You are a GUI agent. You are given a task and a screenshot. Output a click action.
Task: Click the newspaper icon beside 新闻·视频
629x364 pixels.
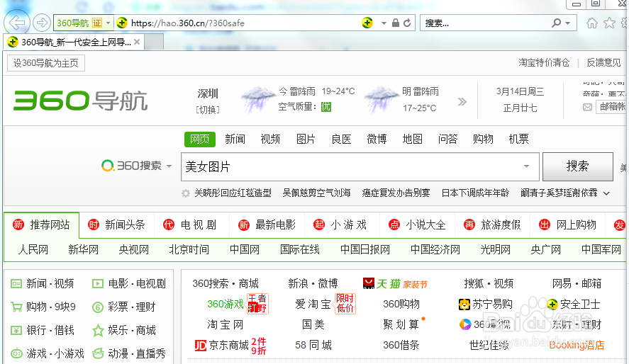16,284
